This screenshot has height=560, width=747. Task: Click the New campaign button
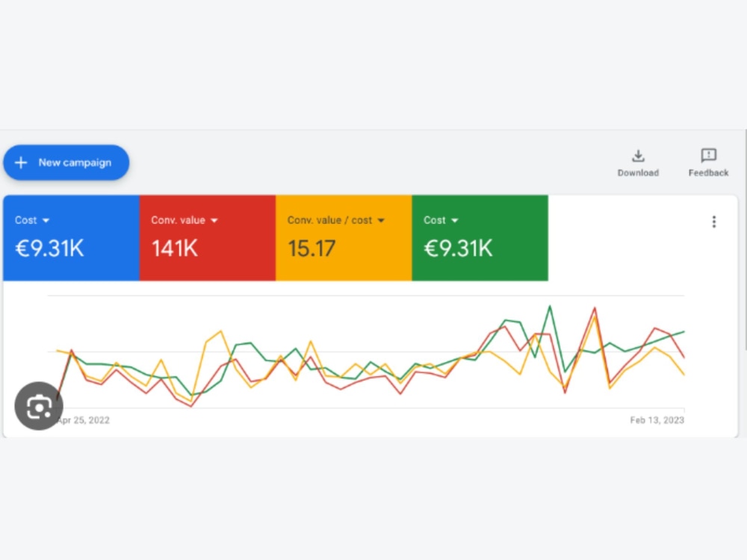[x=66, y=162]
